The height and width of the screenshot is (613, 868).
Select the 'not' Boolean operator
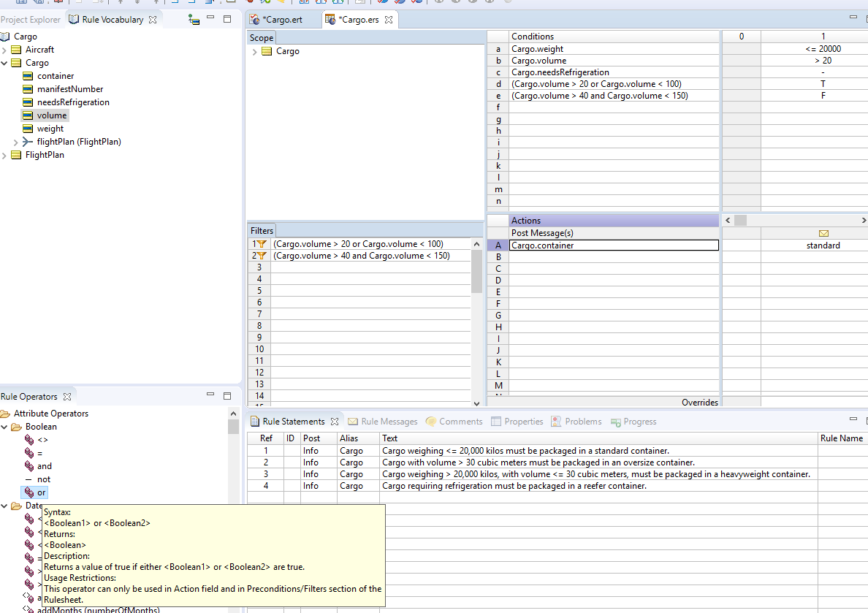pyautogui.click(x=44, y=479)
